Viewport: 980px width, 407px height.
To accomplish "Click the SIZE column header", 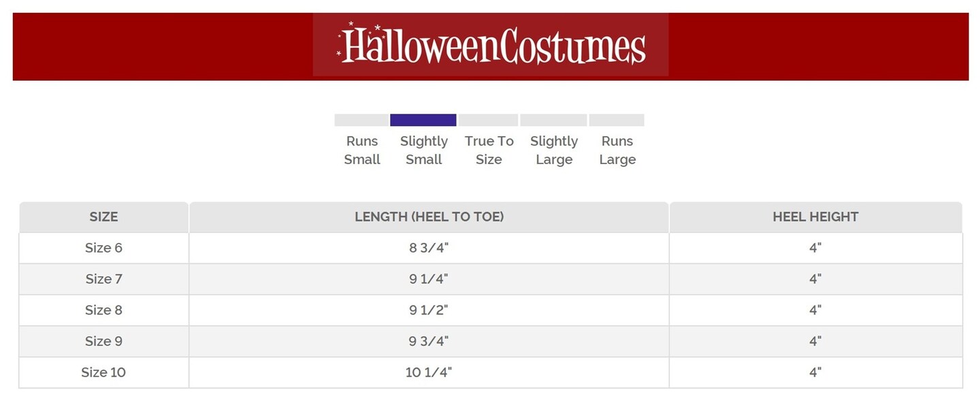I will pos(103,217).
